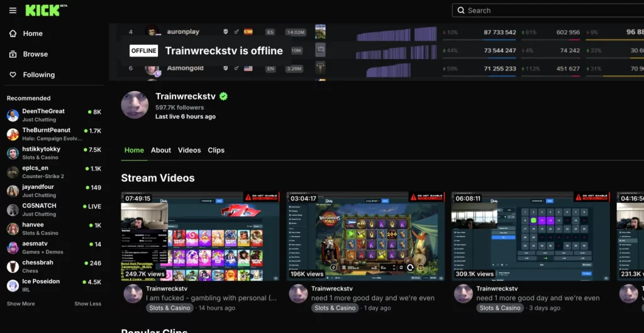Open video title posted 1 day ago
The image size is (644, 333).
tap(373, 298)
